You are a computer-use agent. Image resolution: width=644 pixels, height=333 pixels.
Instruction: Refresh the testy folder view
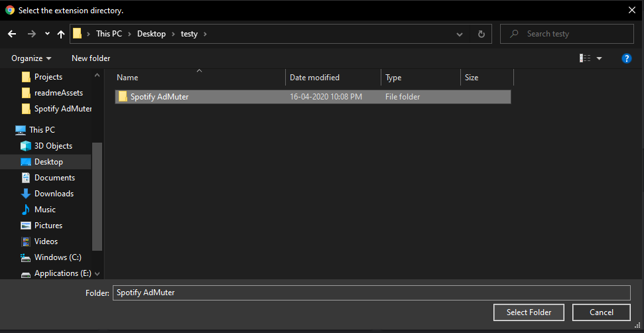[482, 34]
